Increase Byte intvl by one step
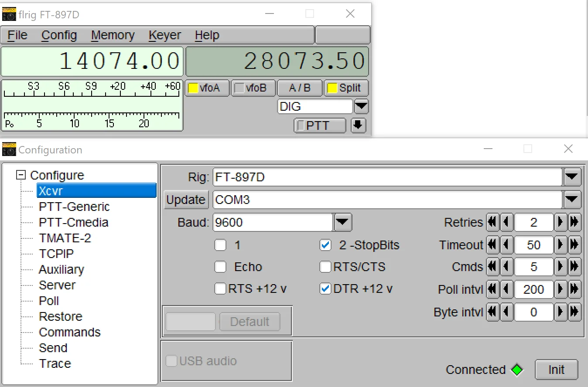Image resolution: width=588 pixels, height=387 pixels. tap(561, 312)
